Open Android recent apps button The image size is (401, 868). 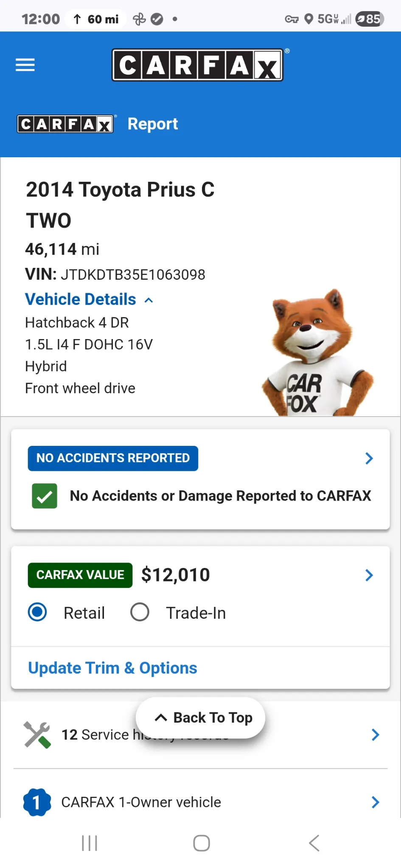90,843
